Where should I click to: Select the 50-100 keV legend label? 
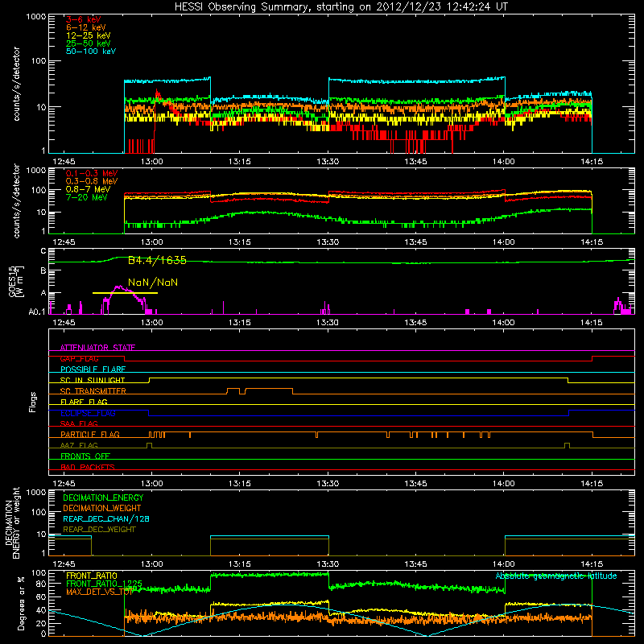91,52
